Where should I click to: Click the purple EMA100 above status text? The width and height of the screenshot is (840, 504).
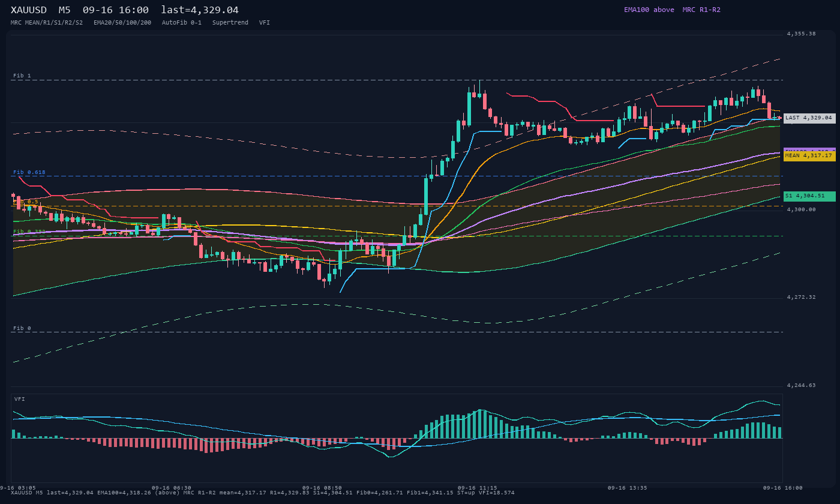(x=649, y=10)
